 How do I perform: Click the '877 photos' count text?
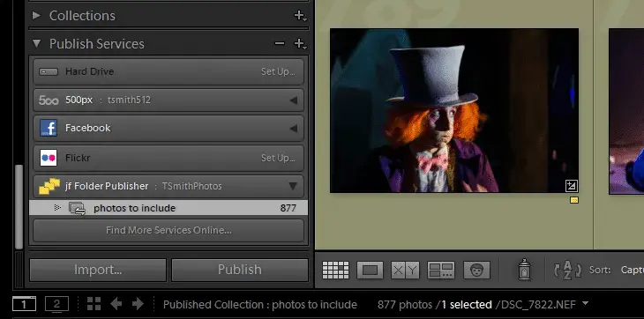405,305
